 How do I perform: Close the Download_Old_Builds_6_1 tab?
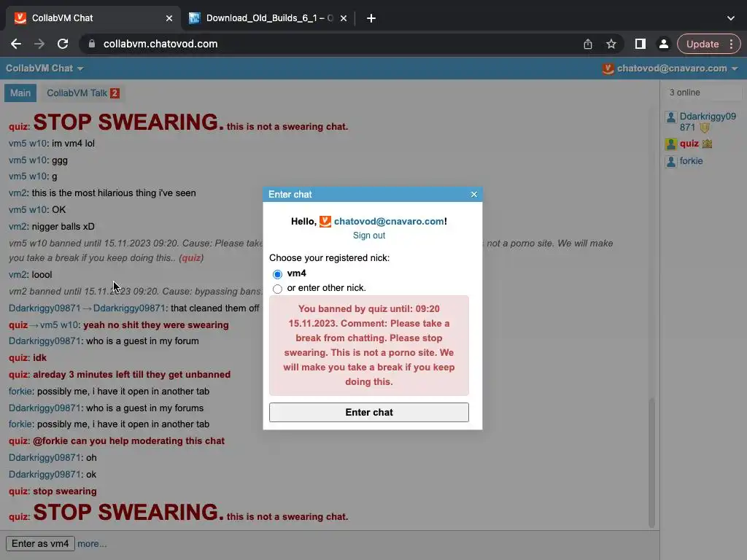(344, 18)
